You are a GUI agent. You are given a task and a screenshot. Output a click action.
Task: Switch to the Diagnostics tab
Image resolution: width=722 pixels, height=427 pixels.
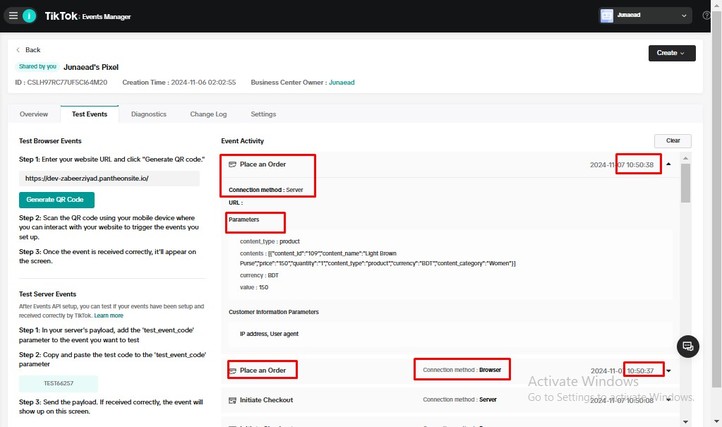(x=148, y=115)
